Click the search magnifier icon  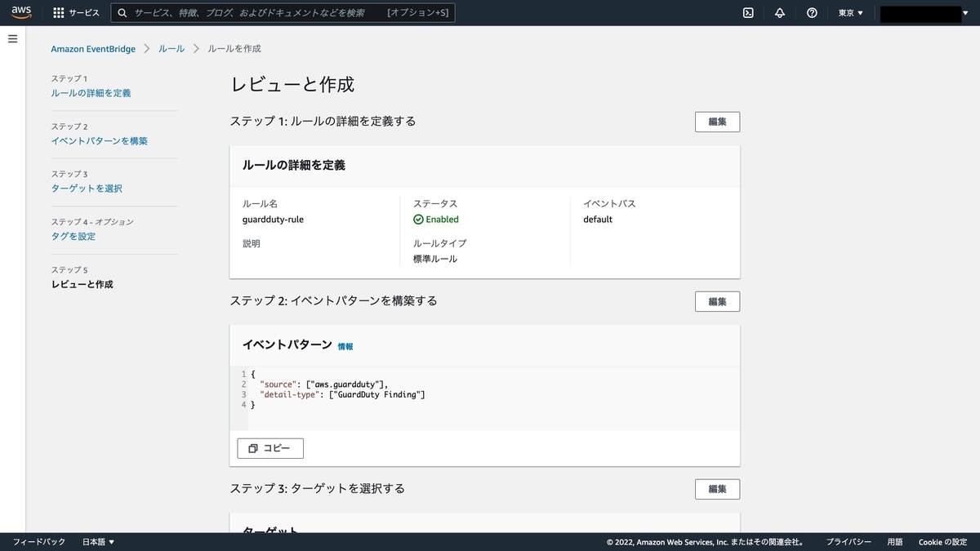click(x=122, y=12)
